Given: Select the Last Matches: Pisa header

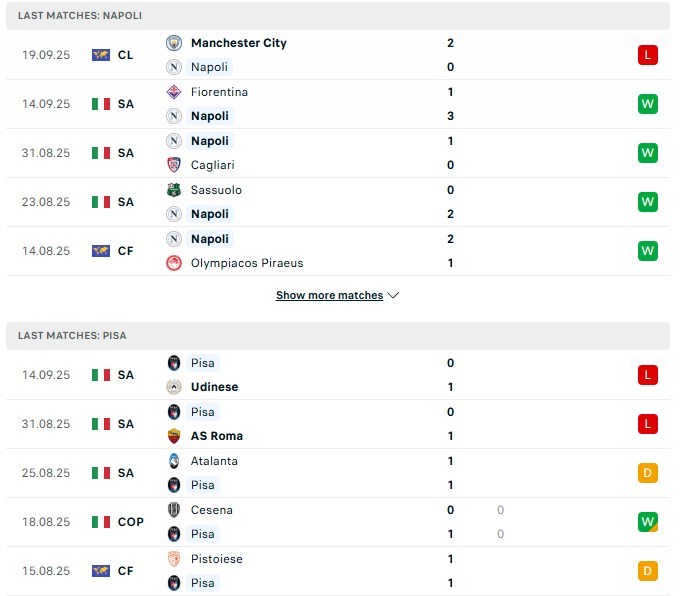Looking at the screenshot, I should point(338,336).
